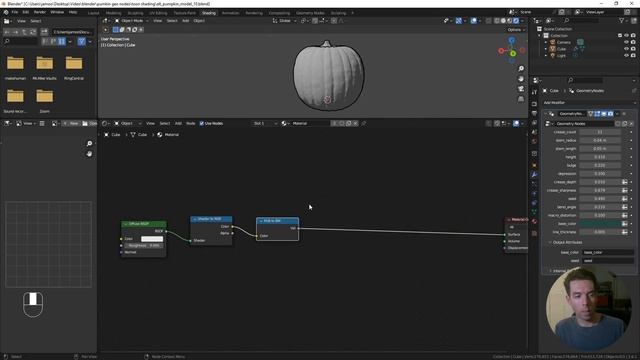Switch to the Animation workspace tab
Screen dimensions: 640x360
pyautogui.click(x=231, y=13)
